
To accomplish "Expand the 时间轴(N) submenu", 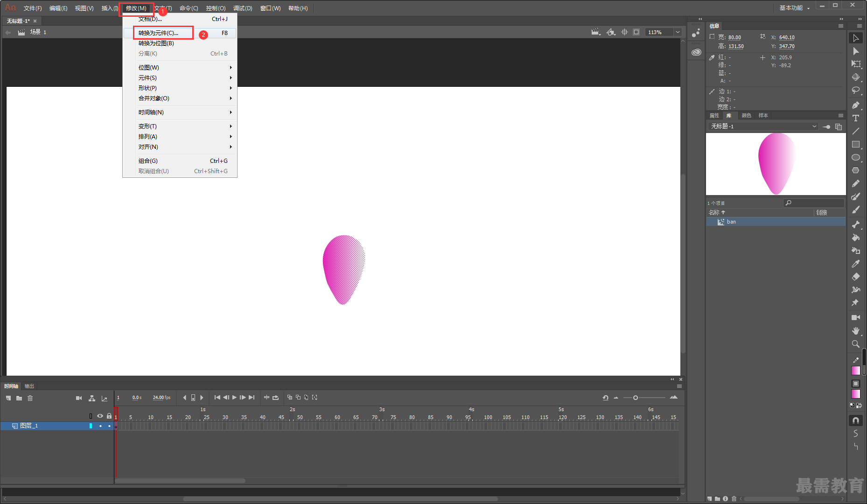I will 180,112.
